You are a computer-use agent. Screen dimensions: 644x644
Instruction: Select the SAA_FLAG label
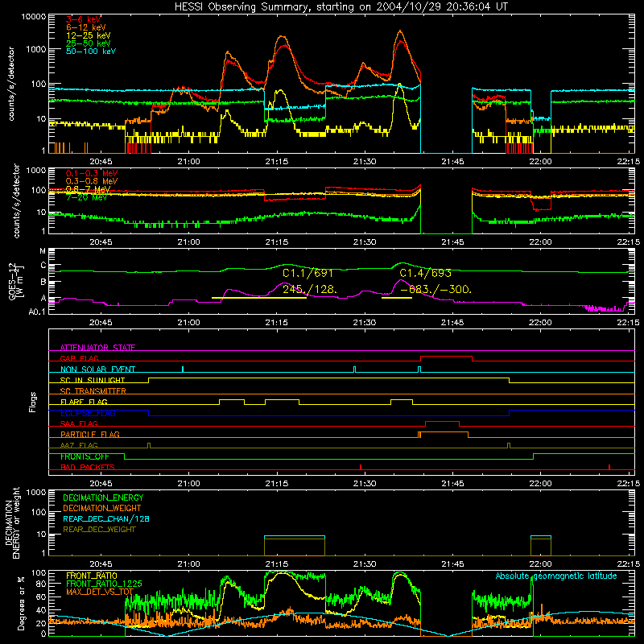79,423
